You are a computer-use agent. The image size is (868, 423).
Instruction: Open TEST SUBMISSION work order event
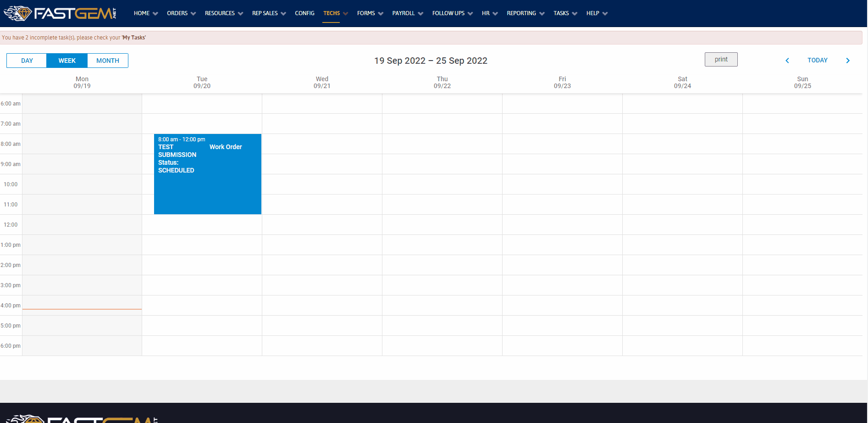click(x=208, y=174)
